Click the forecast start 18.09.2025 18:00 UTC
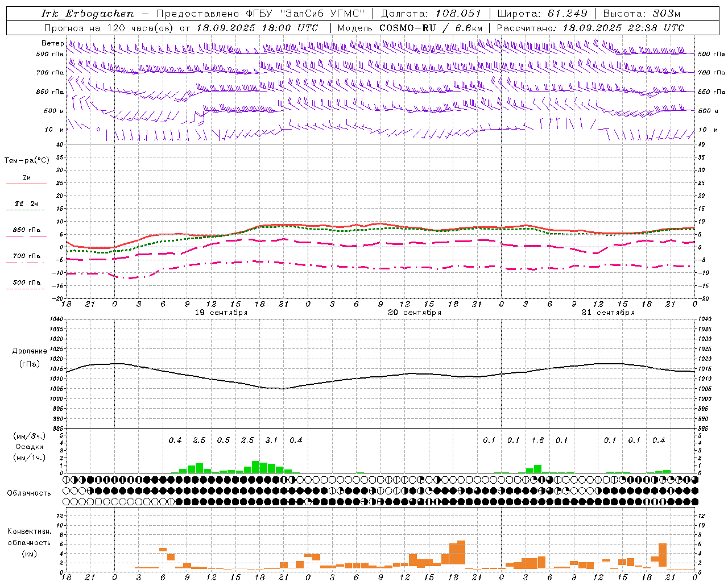The width and height of the screenshot is (728, 582). tap(257, 28)
